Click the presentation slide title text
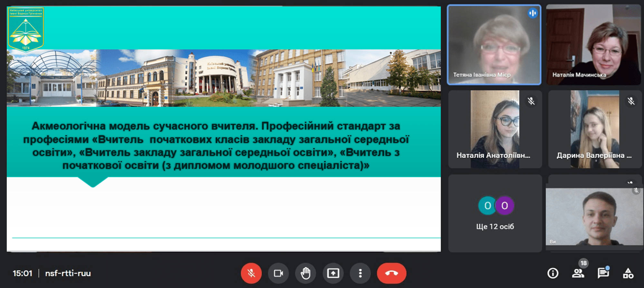 [x=216, y=145]
